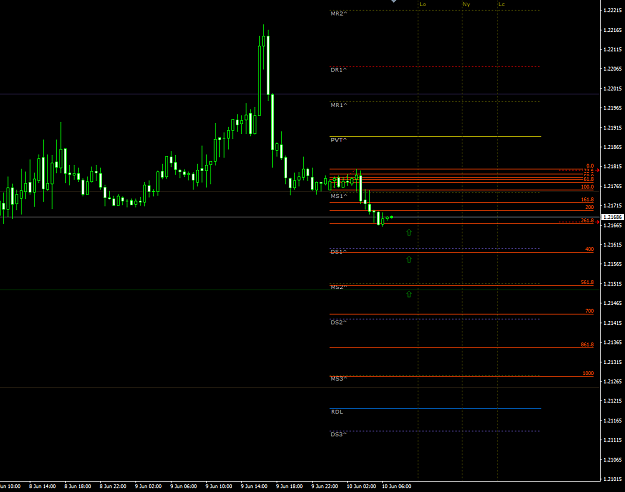The image size is (625, 492).
Task: Select the blue RDL horizontal line
Action: pos(435,408)
